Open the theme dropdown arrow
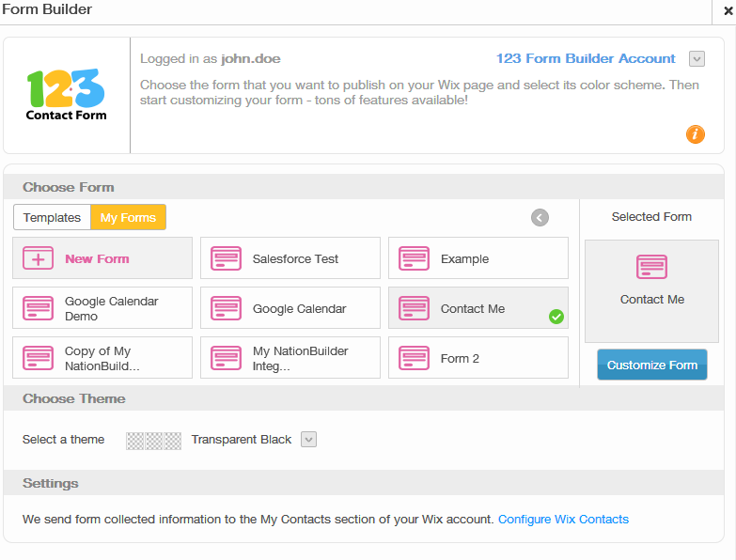 [308, 440]
